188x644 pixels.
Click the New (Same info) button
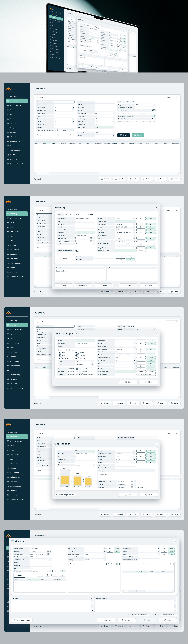[83, 285]
